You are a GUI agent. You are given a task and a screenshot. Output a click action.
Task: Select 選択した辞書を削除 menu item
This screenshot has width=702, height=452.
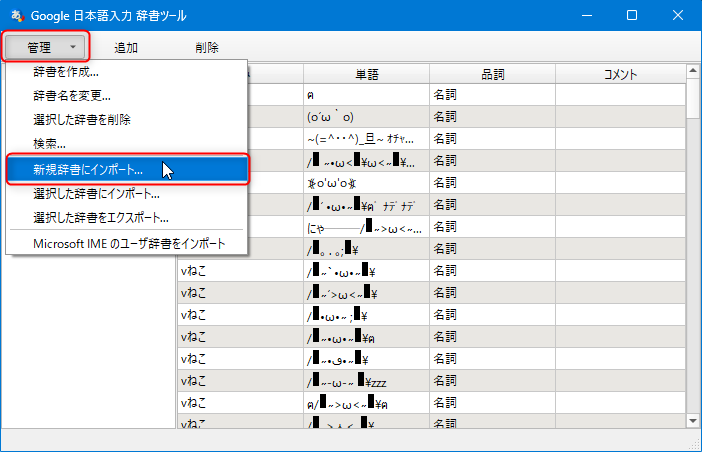tap(126, 119)
